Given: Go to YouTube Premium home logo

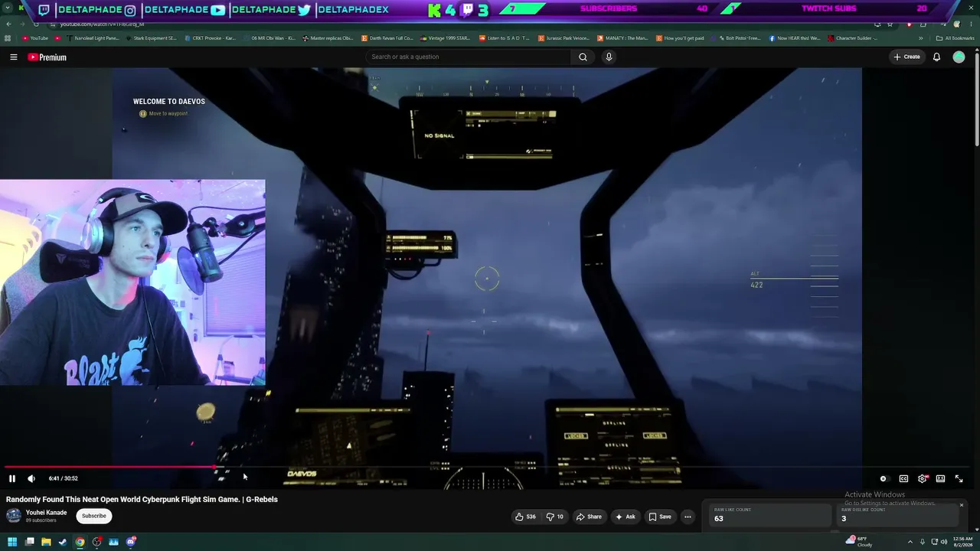Looking at the screenshot, I should [x=47, y=57].
